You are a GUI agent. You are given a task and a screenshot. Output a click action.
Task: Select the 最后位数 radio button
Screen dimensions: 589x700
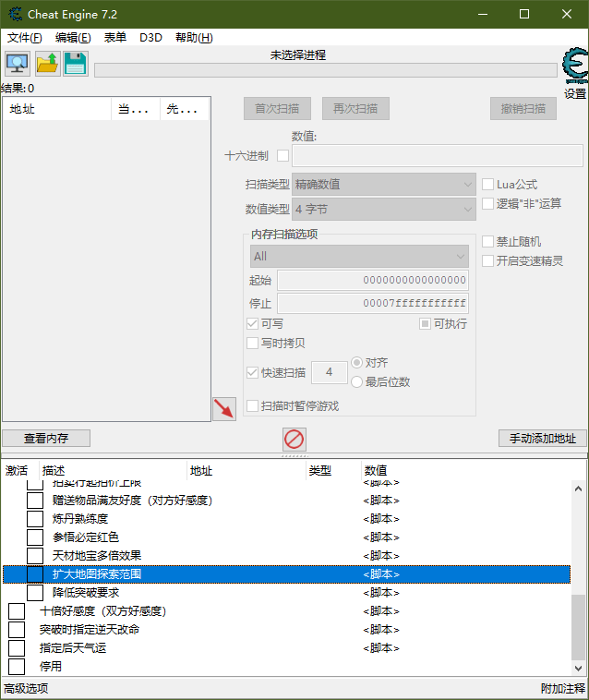(356, 381)
